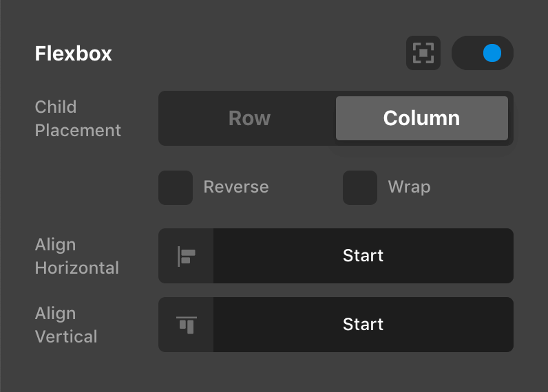Click the Align Horizontal label
This screenshot has height=392, width=548.
pyautogui.click(x=77, y=256)
